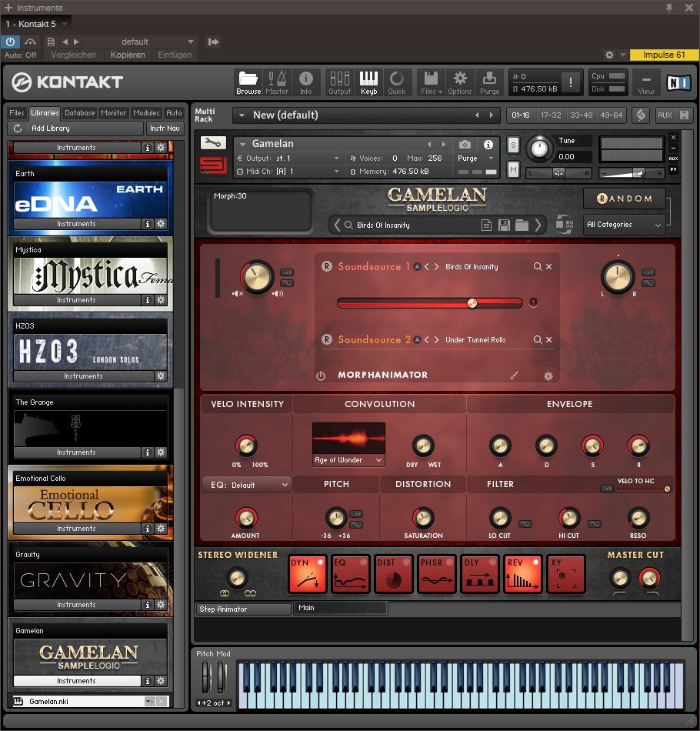Screen dimensions: 700x731
Task: Open the Master editor metronome icon
Action: pos(277,83)
